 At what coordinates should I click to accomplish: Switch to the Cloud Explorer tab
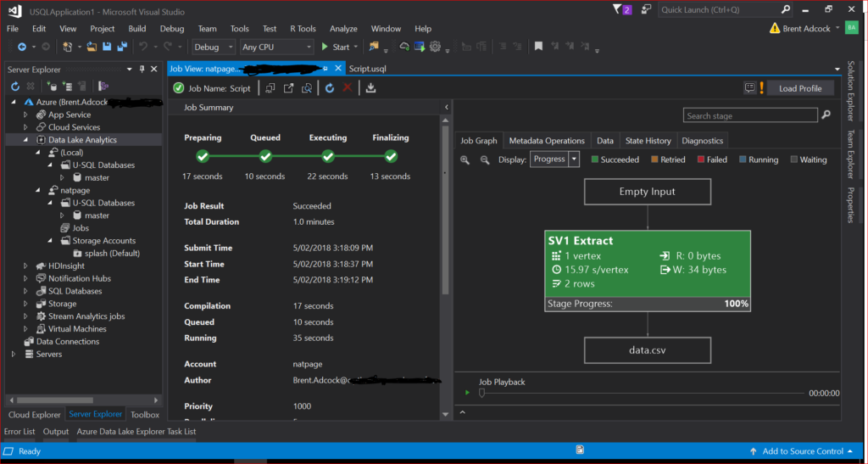coord(34,415)
